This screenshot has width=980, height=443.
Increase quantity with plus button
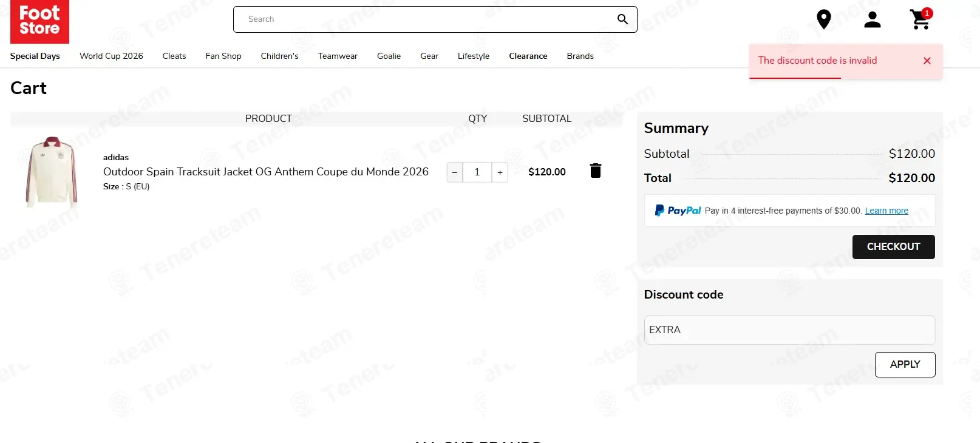pyautogui.click(x=500, y=172)
